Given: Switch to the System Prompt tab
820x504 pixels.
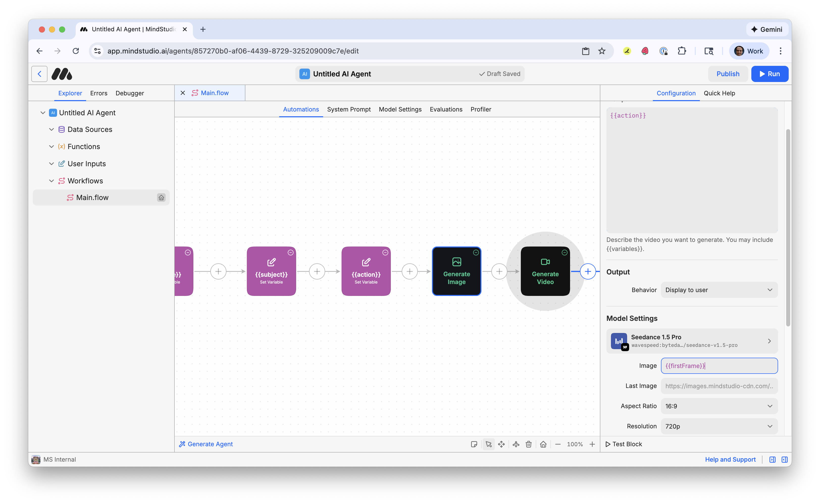Looking at the screenshot, I should (x=349, y=109).
